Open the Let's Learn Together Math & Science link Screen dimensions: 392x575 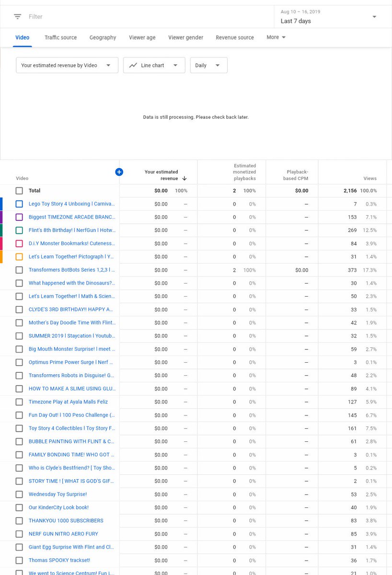click(72, 296)
